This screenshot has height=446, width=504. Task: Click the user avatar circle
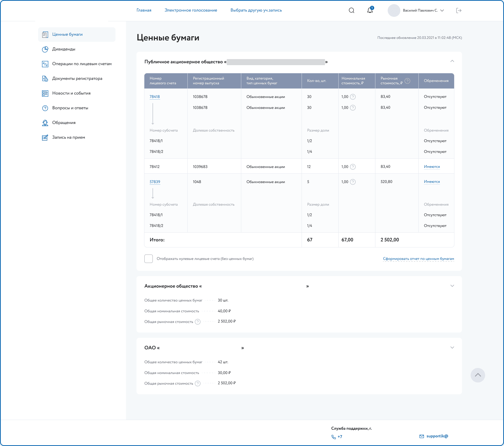394,11
